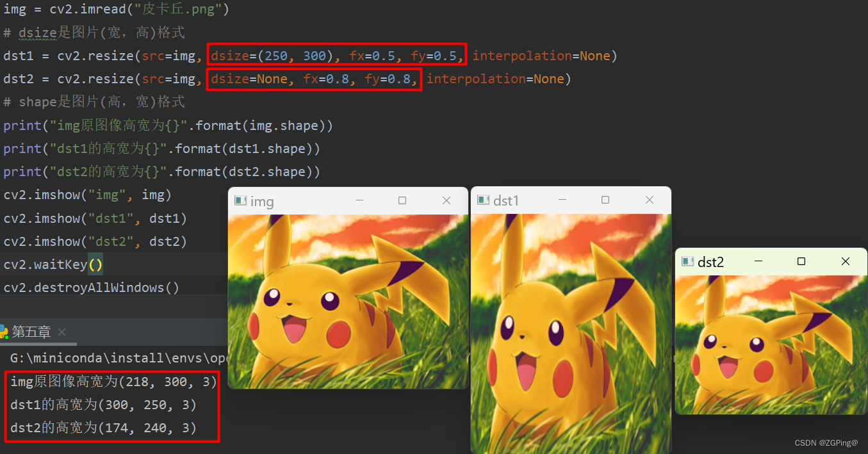The image size is (868, 454).
Task: Click the dst2 window title bar text
Action: pyautogui.click(x=710, y=262)
